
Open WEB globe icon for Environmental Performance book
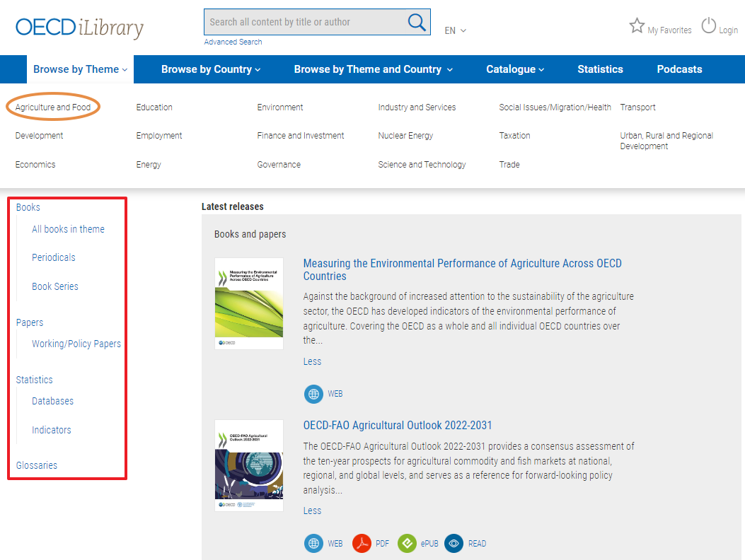(313, 394)
